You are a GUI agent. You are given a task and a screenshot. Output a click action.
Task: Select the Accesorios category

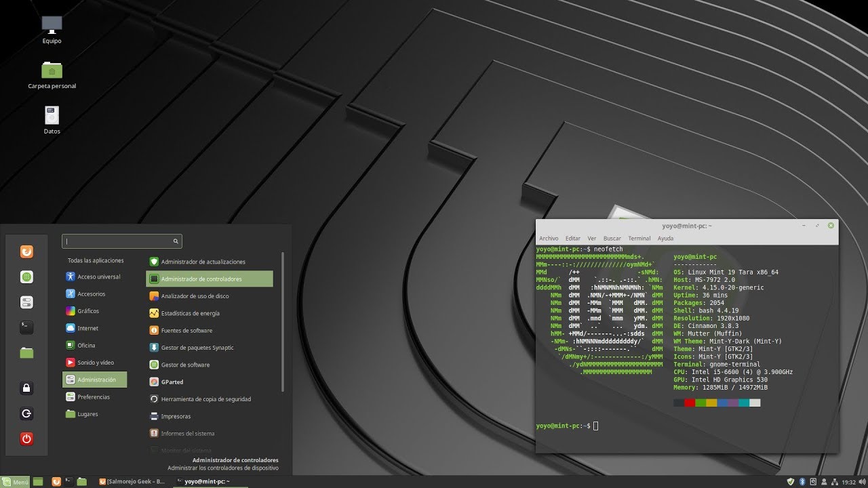pos(94,294)
